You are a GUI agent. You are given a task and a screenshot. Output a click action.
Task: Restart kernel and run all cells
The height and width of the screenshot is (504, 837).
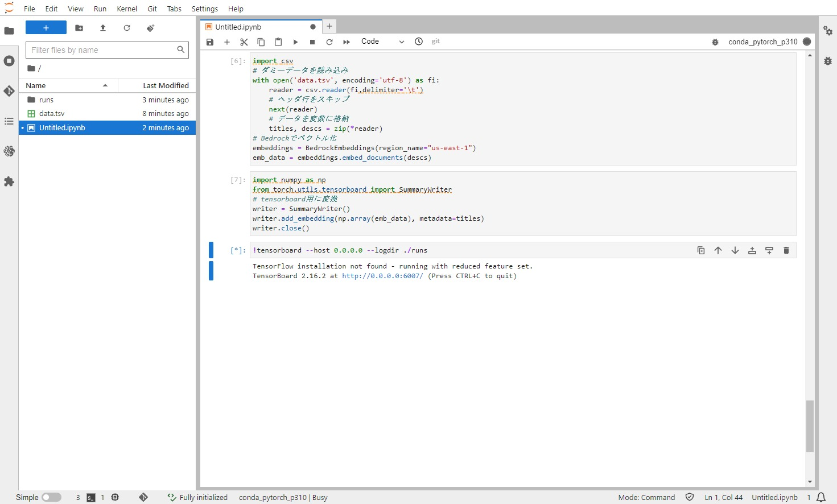(x=347, y=42)
